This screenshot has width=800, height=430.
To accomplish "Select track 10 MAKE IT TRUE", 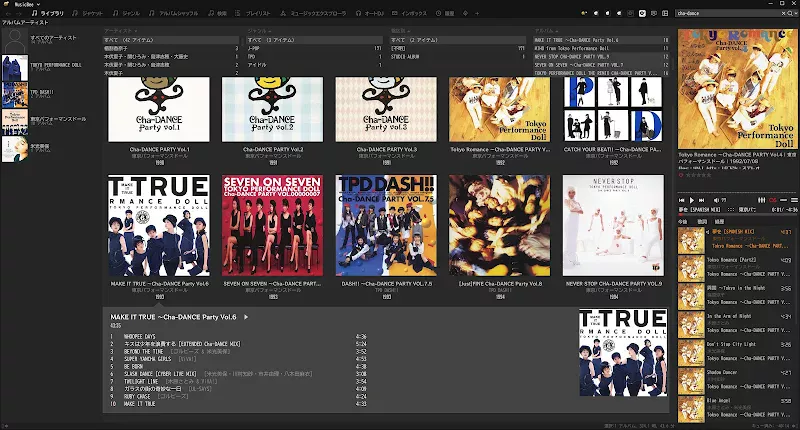I will pyautogui.click(x=238, y=403).
